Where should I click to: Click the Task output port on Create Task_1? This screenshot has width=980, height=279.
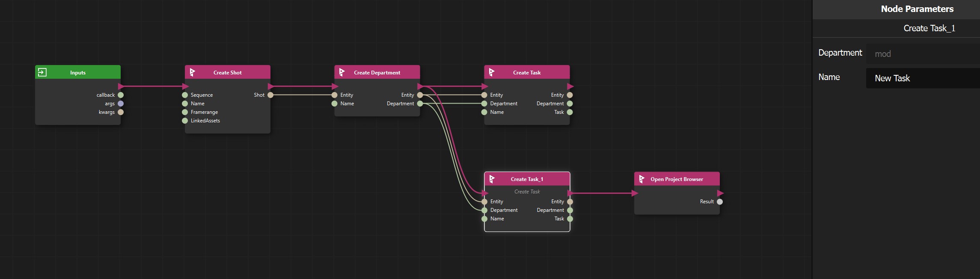570,219
